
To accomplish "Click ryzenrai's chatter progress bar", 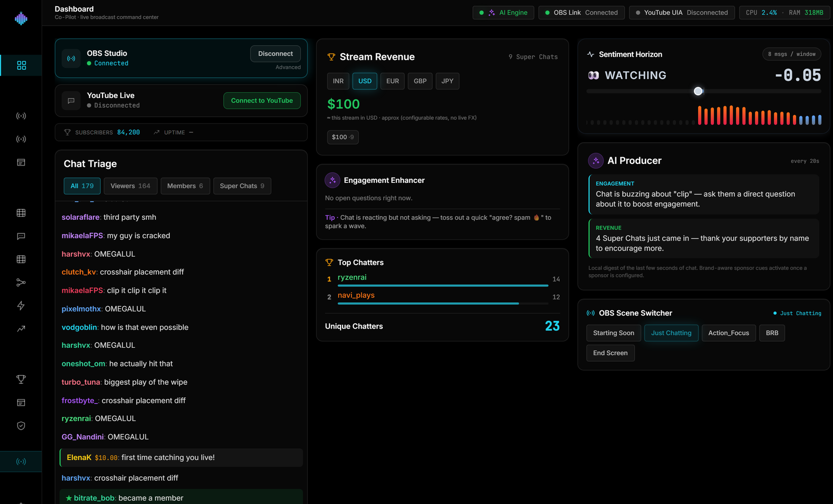I will [x=443, y=285].
